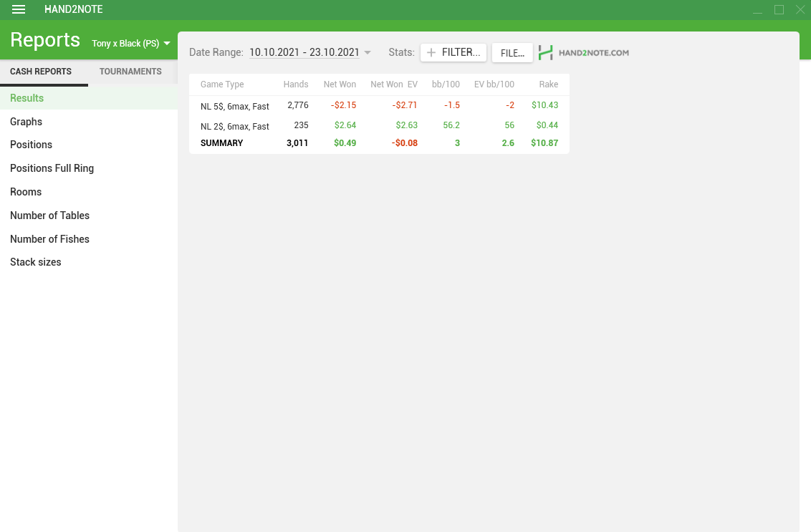Close the Hand2Note window
The width and height of the screenshot is (811, 532).
pos(800,10)
